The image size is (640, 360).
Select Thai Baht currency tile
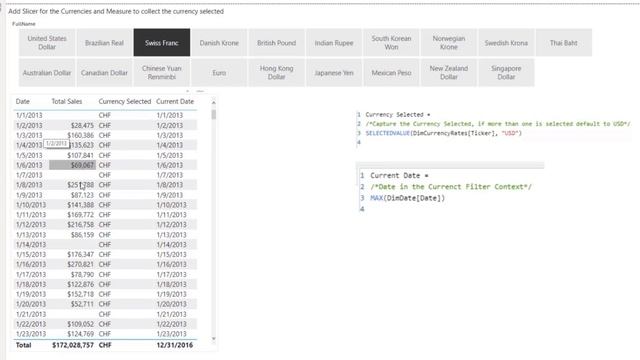563,42
